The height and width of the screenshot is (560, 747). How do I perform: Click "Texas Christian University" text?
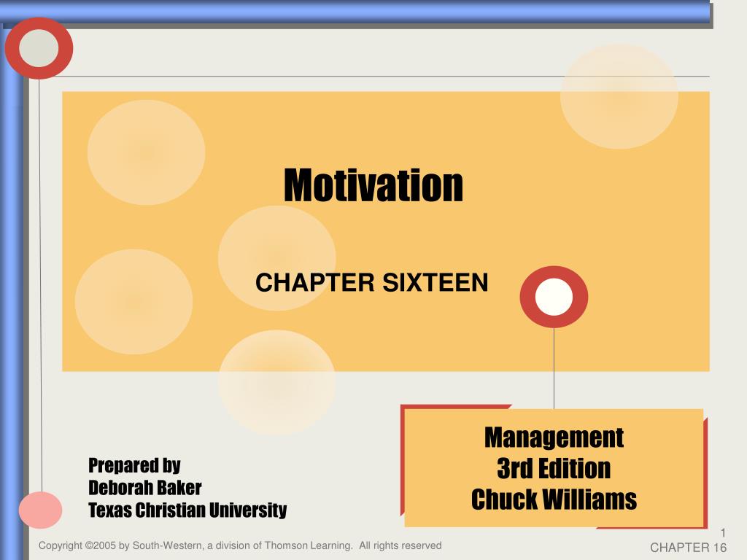coord(187,510)
